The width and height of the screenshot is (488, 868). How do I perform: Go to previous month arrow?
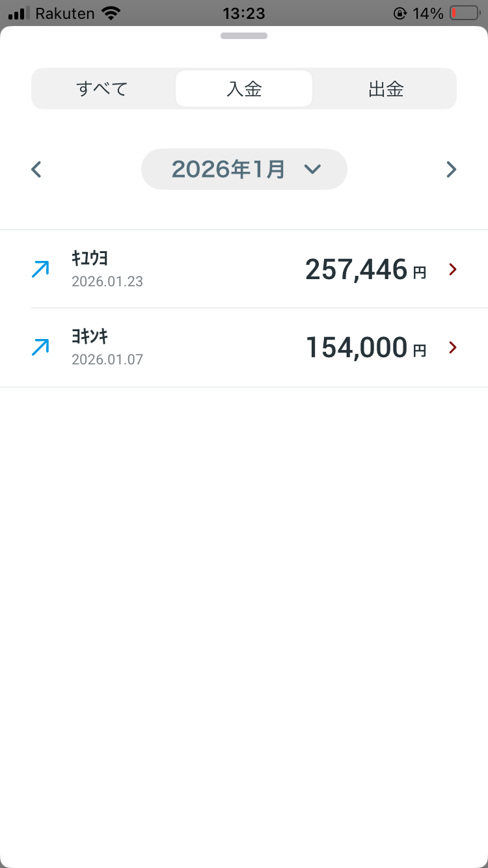(36, 170)
